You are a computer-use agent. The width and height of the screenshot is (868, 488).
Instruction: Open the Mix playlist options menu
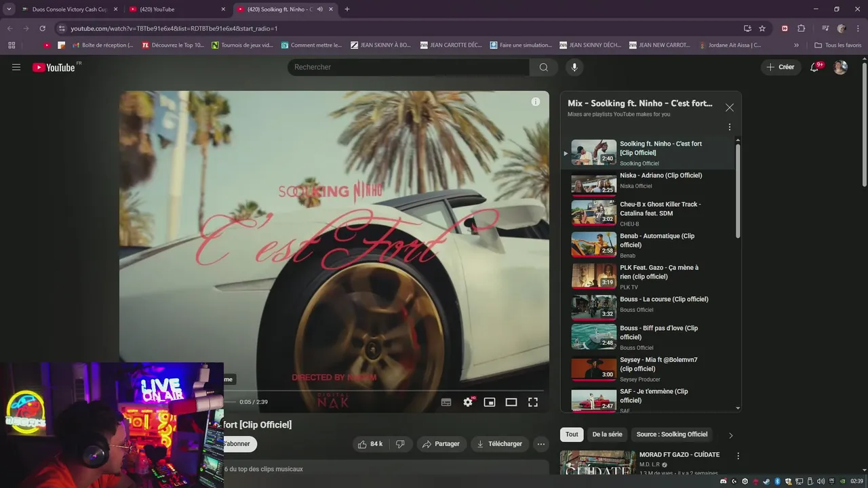(730, 127)
